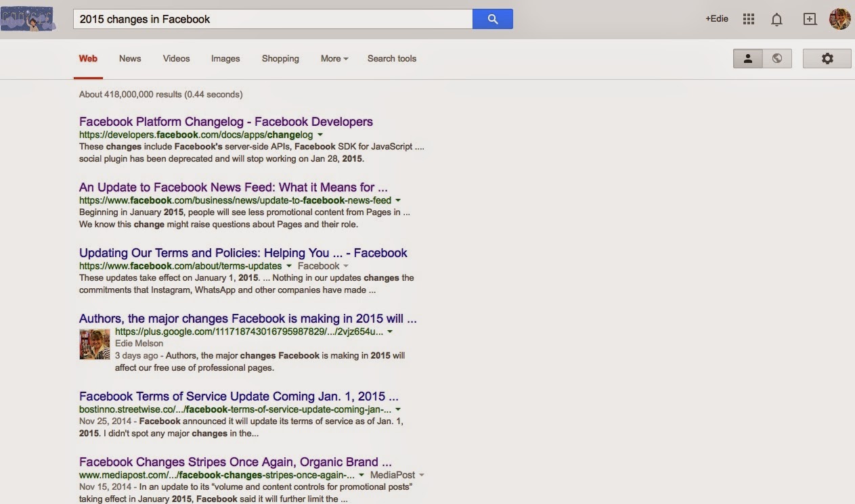The height and width of the screenshot is (504, 855).
Task: Click Edie Melson author photo thumbnail
Action: click(94, 344)
